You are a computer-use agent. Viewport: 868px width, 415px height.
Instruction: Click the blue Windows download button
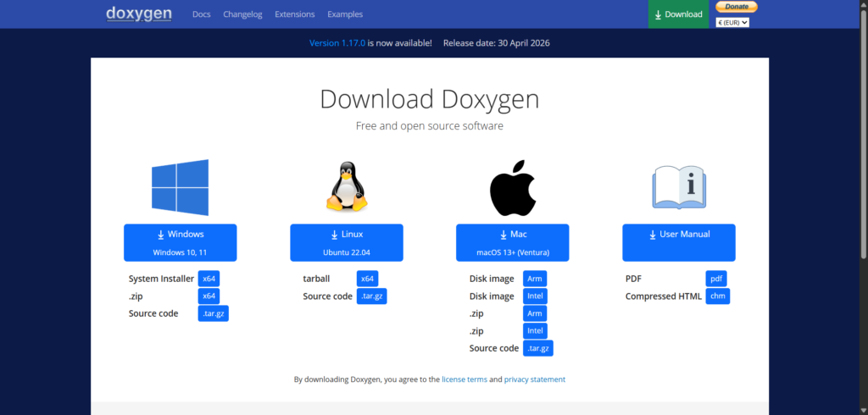coord(180,242)
